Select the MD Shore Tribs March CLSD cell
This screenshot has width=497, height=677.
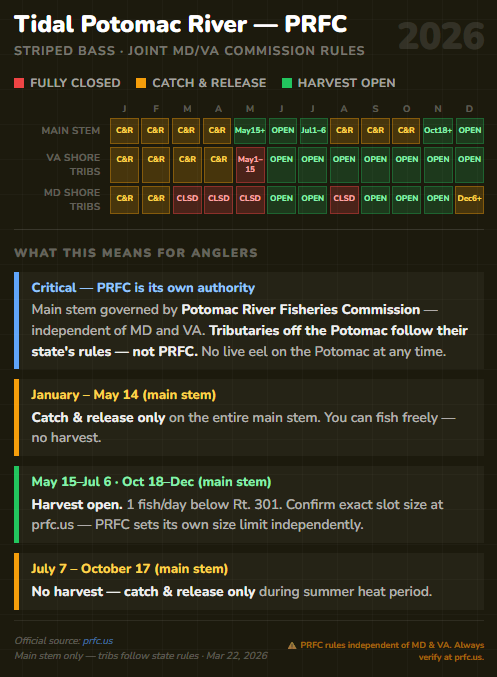(187, 199)
